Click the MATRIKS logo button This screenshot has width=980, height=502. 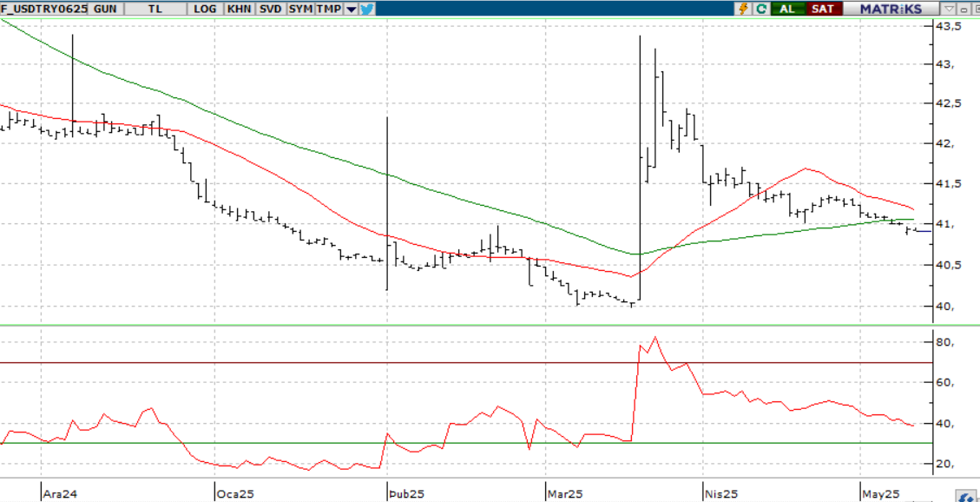pyautogui.click(x=891, y=9)
